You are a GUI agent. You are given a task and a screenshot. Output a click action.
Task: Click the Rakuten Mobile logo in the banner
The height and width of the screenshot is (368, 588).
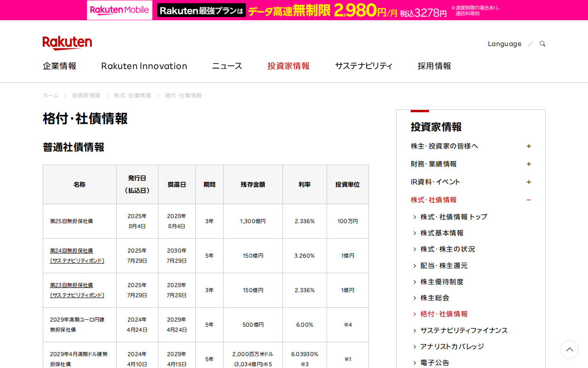(119, 10)
